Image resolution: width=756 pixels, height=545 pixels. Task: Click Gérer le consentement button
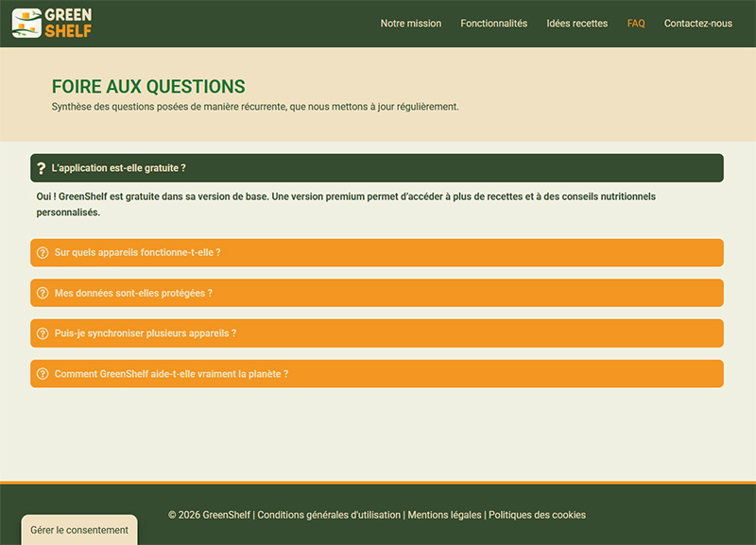click(x=79, y=530)
